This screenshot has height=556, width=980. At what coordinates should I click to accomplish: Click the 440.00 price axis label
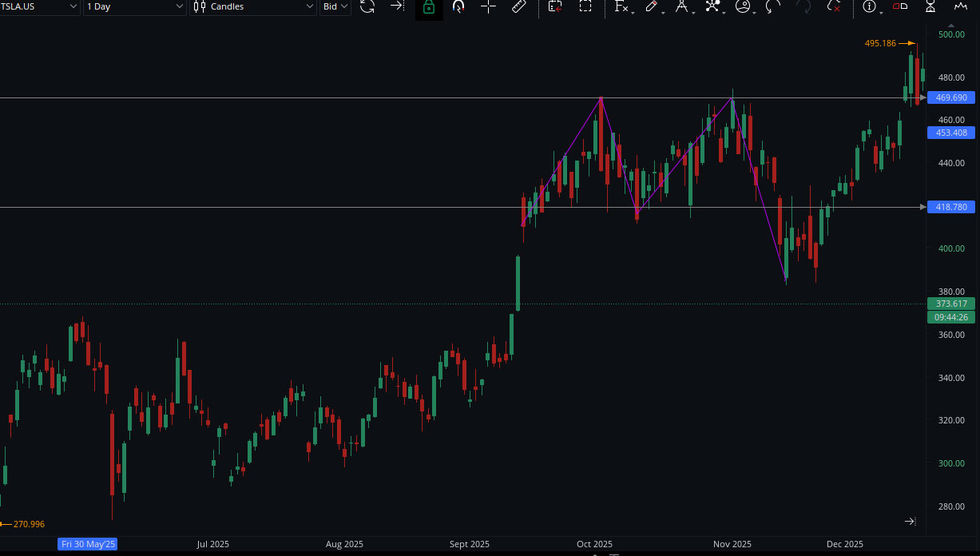point(951,163)
